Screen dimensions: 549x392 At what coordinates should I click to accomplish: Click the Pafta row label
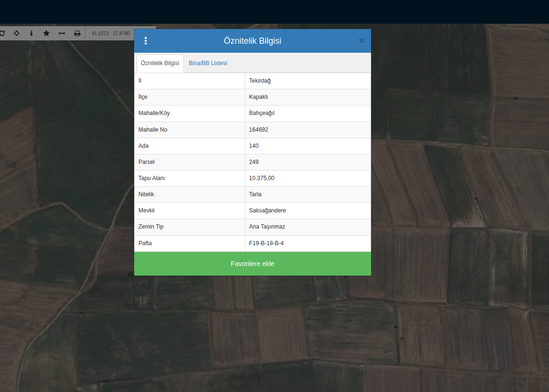click(x=145, y=243)
